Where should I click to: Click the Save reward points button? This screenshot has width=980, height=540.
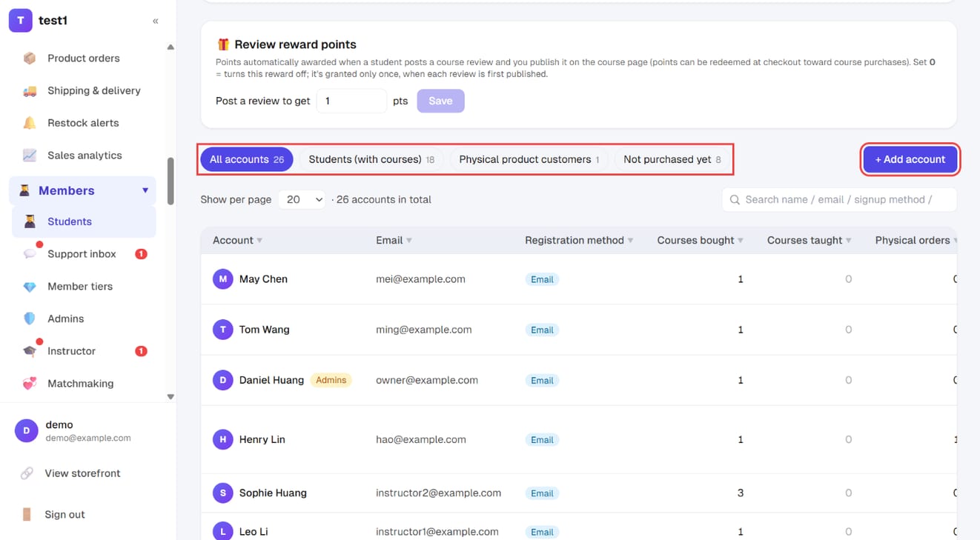440,101
